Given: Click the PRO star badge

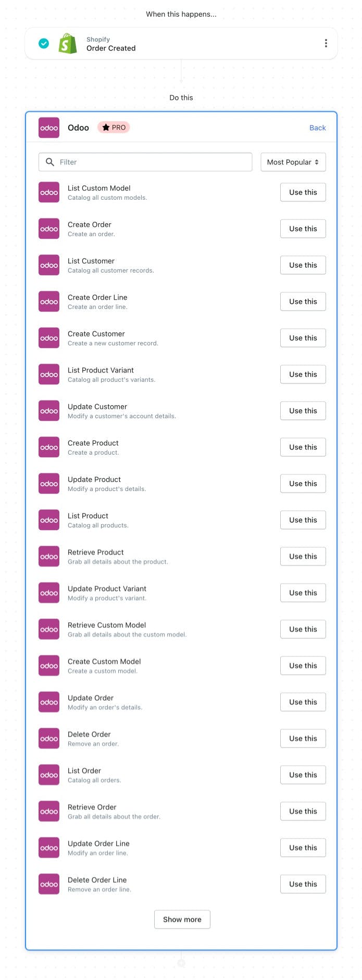Looking at the screenshot, I should click(114, 127).
